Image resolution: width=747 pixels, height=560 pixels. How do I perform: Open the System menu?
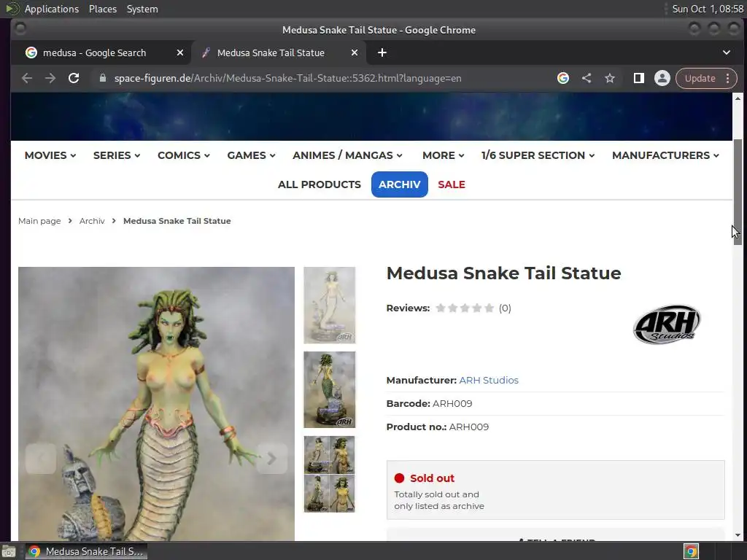tap(142, 9)
